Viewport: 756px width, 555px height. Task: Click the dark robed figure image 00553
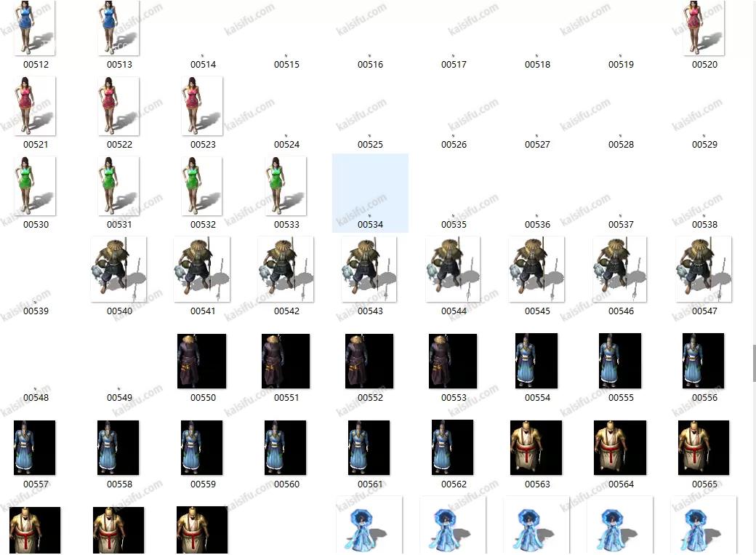click(x=453, y=361)
